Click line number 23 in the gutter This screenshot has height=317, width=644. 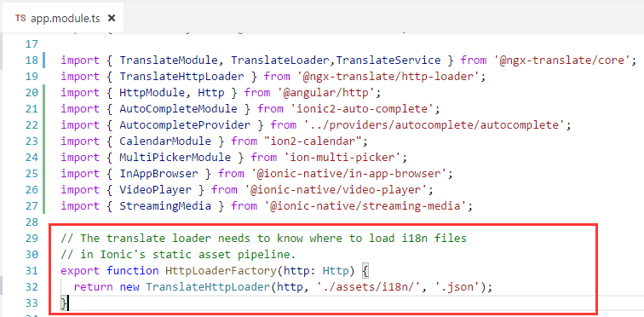32,141
